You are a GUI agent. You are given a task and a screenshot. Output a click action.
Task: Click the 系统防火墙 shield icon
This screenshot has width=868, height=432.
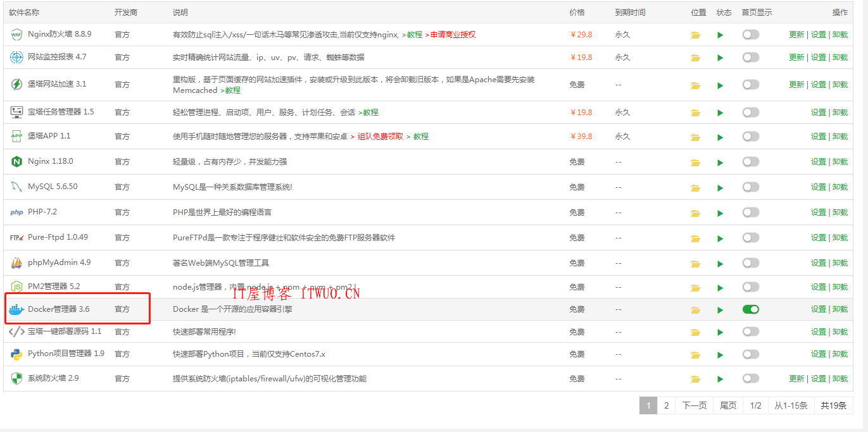point(16,378)
